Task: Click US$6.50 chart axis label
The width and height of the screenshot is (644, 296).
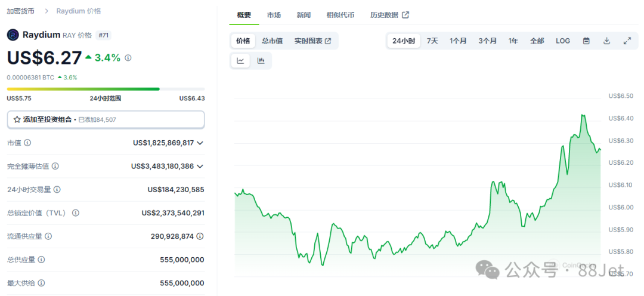Action: [x=621, y=96]
